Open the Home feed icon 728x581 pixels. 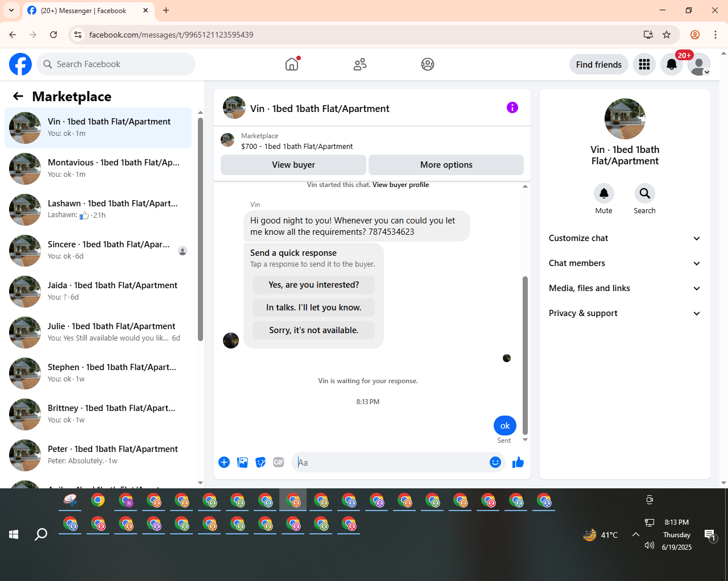(292, 64)
